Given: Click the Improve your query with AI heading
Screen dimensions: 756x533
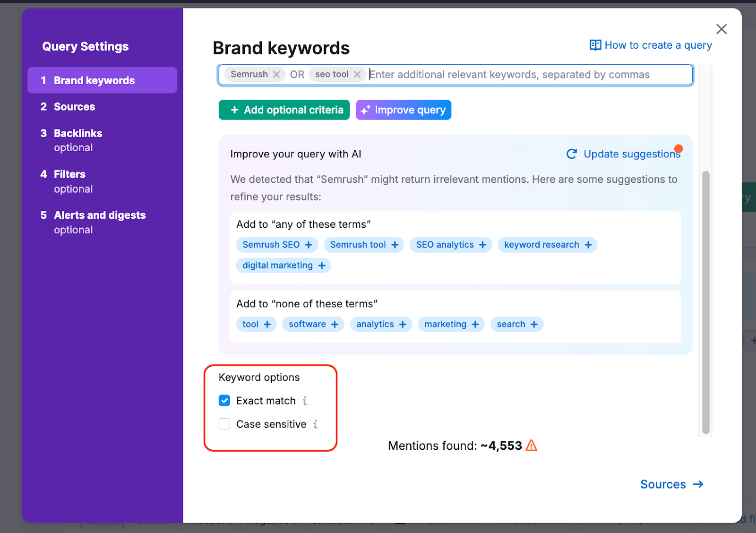Looking at the screenshot, I should tap(296, 154).
